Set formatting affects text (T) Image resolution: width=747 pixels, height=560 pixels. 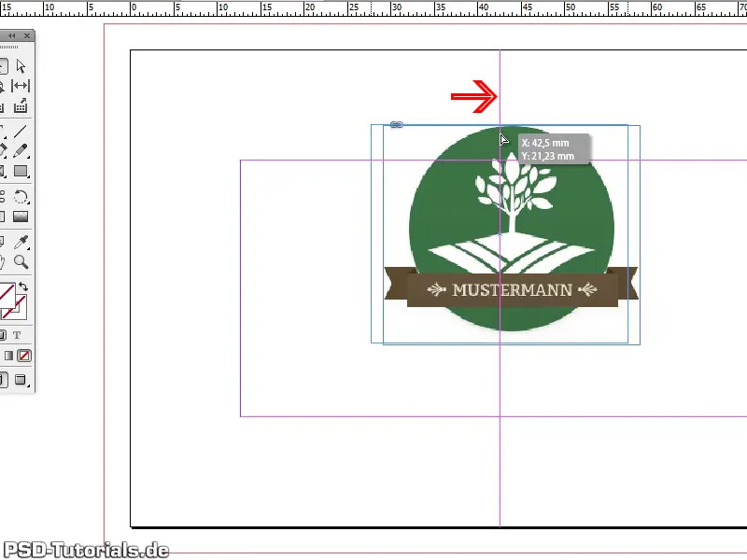(x=17, y=335)
